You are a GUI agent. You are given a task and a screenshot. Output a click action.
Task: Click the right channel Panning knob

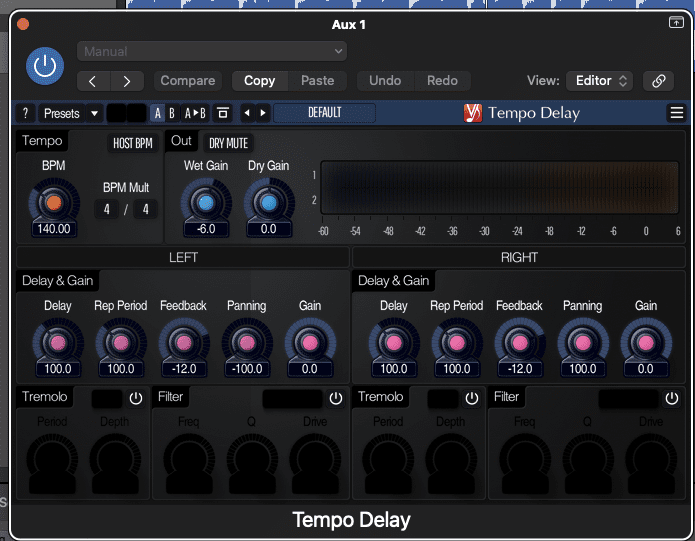[583, 343]
